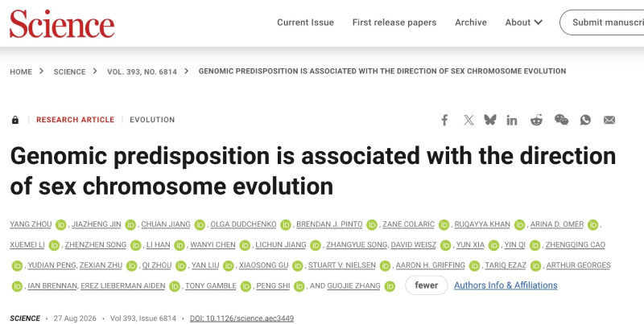Click the Science logo

tap(62, 24)
